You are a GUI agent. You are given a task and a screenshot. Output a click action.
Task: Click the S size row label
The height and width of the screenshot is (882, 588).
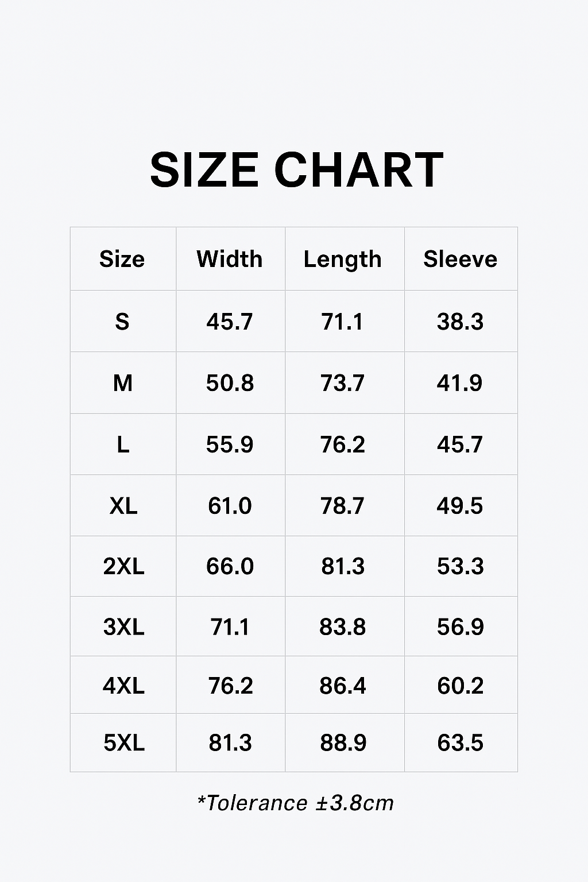(122, 322)
